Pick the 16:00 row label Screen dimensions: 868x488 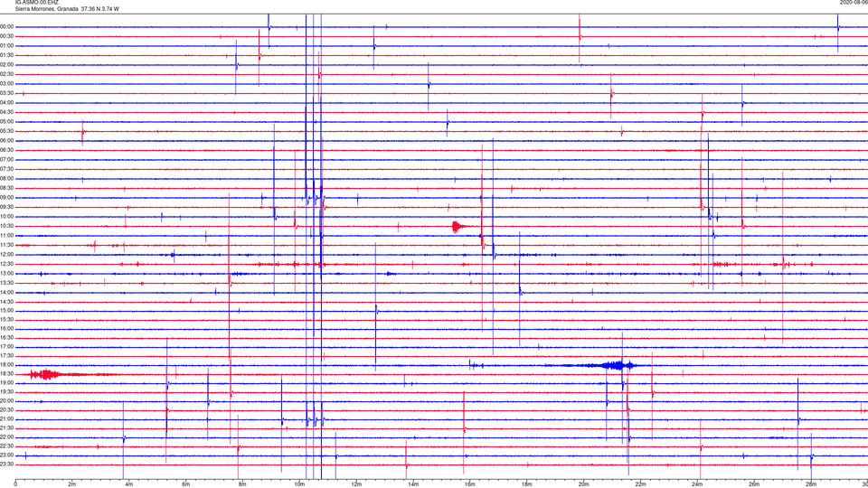tap(7, 329)
